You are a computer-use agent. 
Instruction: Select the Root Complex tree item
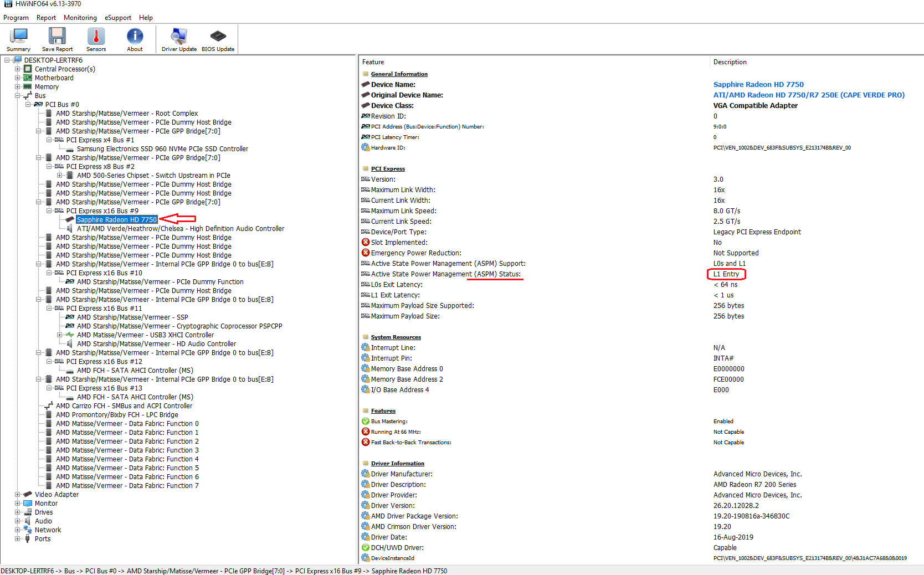[127, 114]
